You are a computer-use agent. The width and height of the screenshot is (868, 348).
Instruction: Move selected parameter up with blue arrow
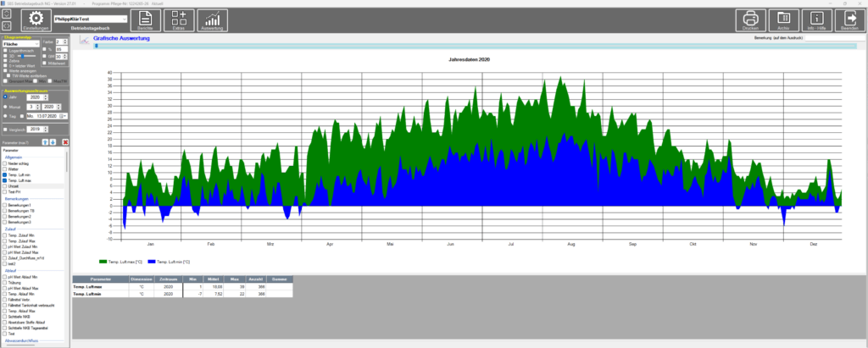coord(46,142)
